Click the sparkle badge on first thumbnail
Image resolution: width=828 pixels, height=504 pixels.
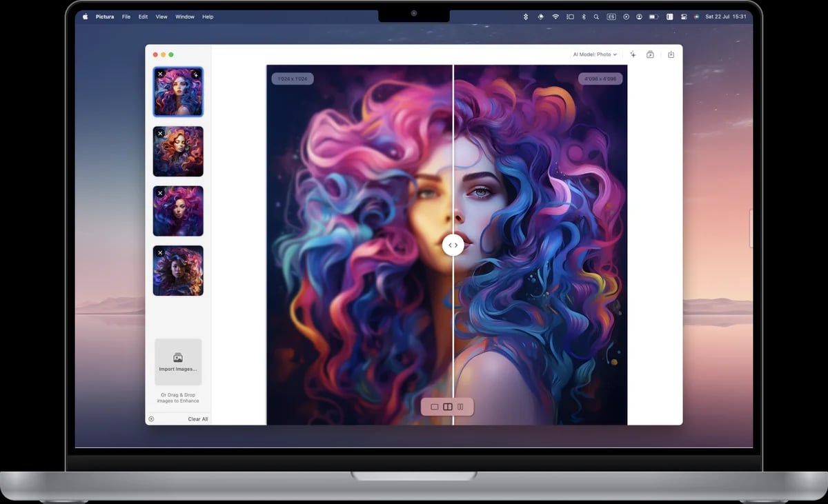(196, 74)
